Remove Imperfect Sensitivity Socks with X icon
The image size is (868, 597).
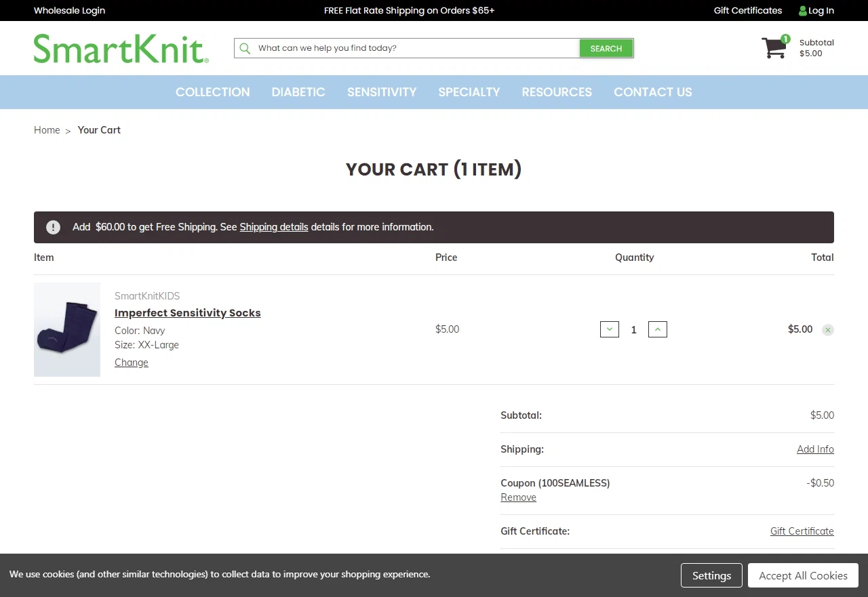pyautogui.click(x=828, y=330)
